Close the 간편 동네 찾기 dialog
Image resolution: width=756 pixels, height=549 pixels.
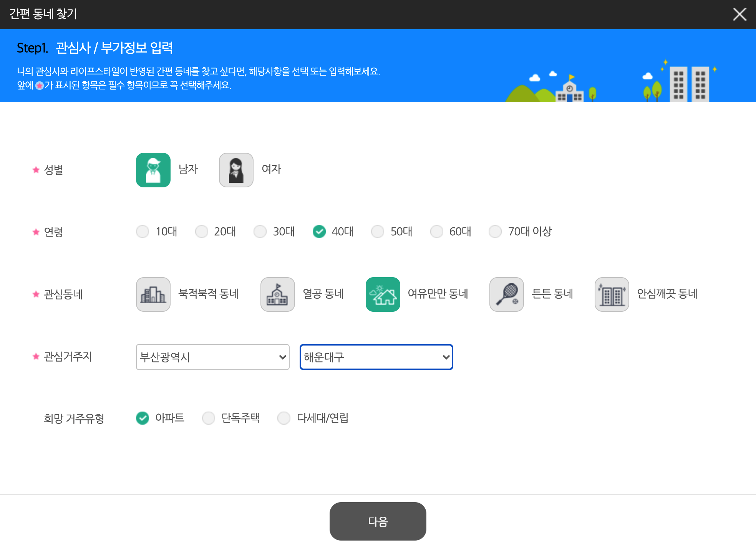[739, 14]
